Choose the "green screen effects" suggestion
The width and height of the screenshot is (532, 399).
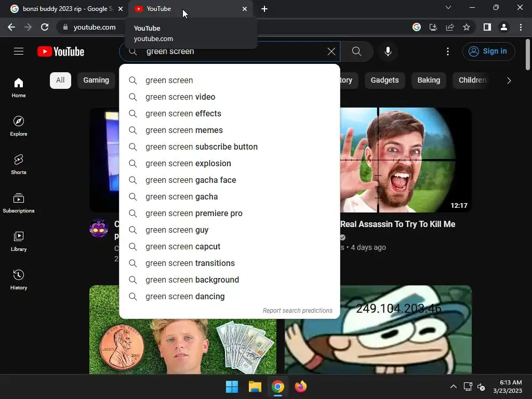click(x=229, y=114)
